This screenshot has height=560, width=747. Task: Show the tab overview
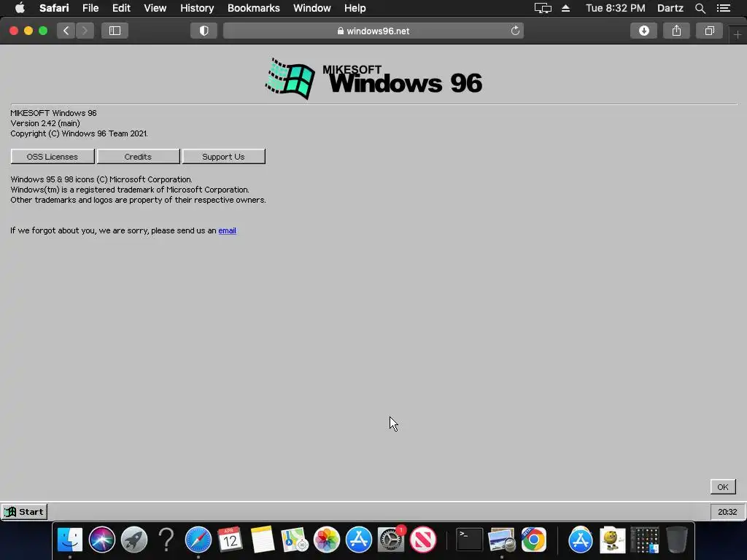[x=709, y=31]
